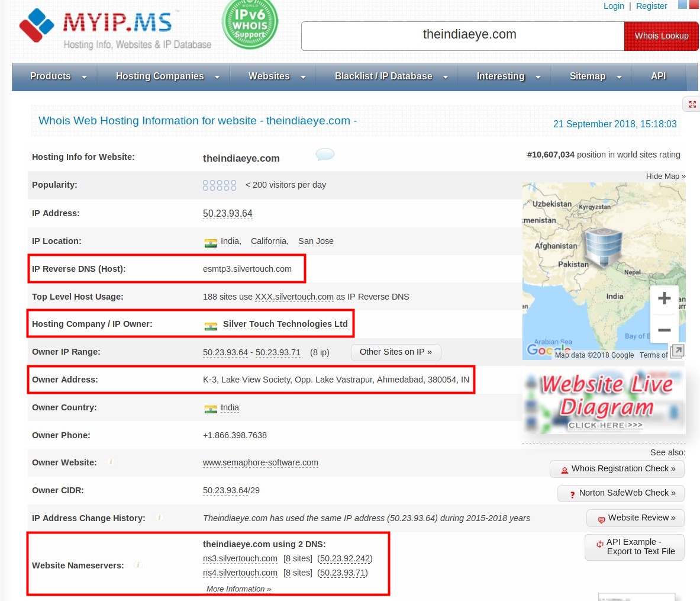Click the popularity rating stars
The height and width of the screenshot is (601, 700).
click(x=219, y=185)
